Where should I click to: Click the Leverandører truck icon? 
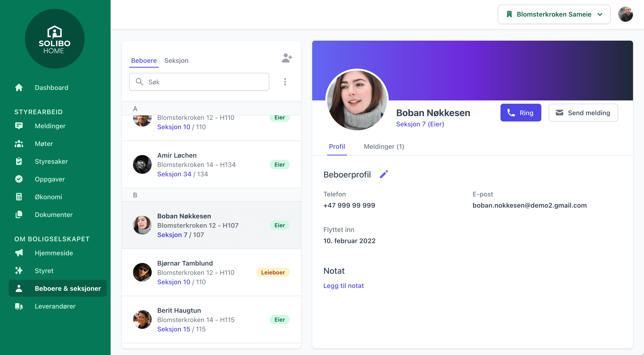click(19, 306)
